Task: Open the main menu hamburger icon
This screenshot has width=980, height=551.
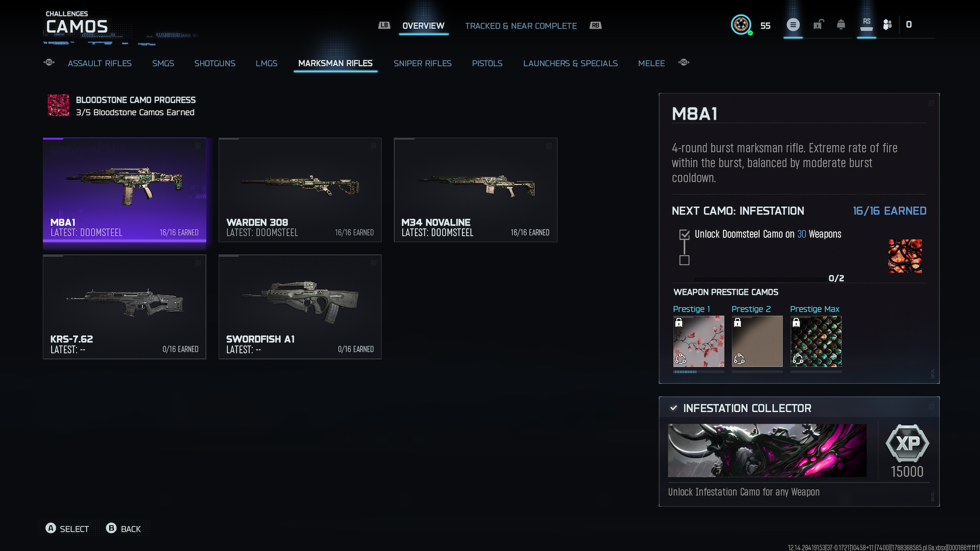Action: [793, 24]
